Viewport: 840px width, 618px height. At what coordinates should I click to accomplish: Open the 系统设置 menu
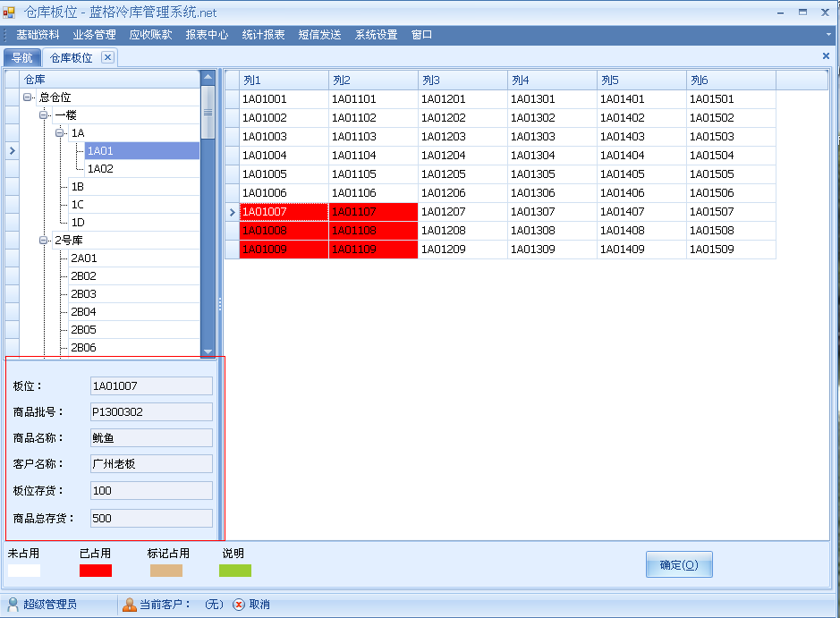click(x=376, y=35)
